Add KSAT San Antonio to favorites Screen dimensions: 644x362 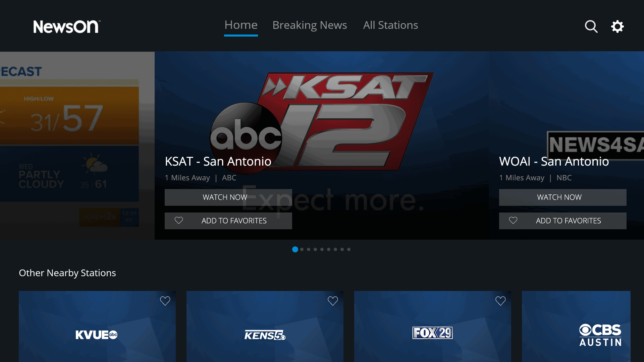tap(228, 221)
